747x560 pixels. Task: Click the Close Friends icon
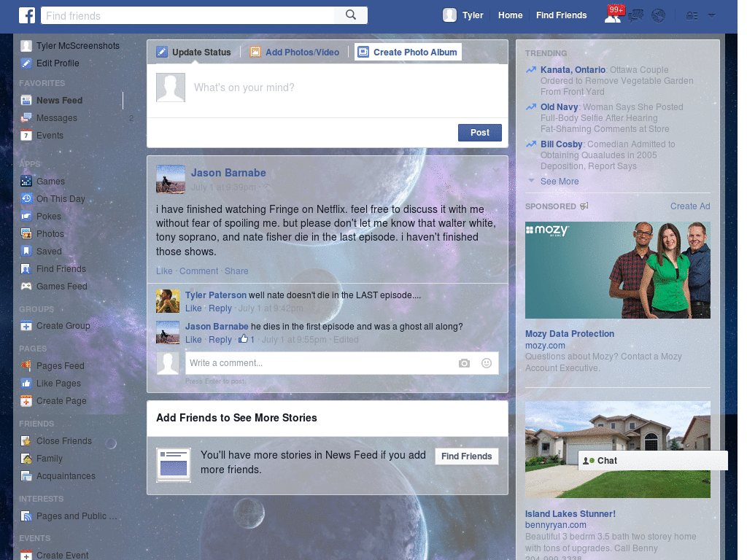tap(26, 441)
